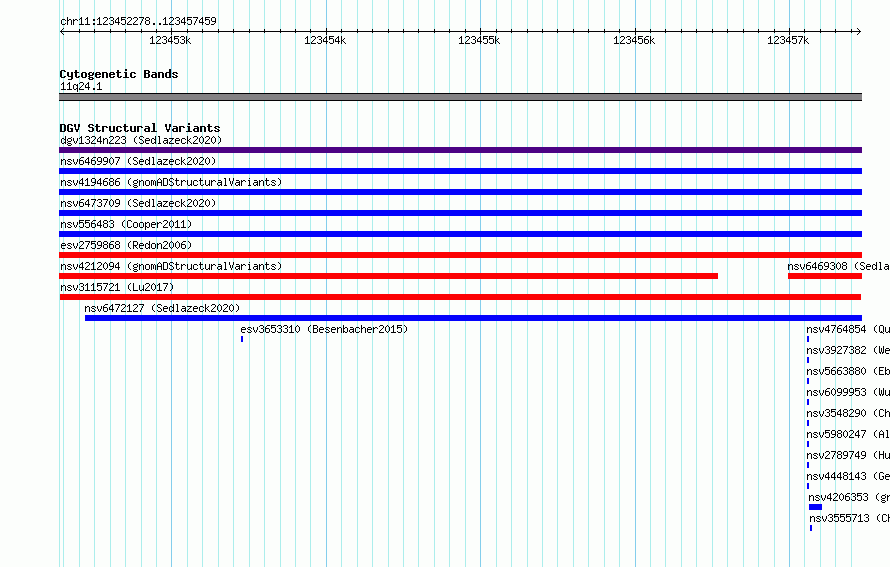
Task: Click the 123457k ruler label
Action: tap(788, 40)
